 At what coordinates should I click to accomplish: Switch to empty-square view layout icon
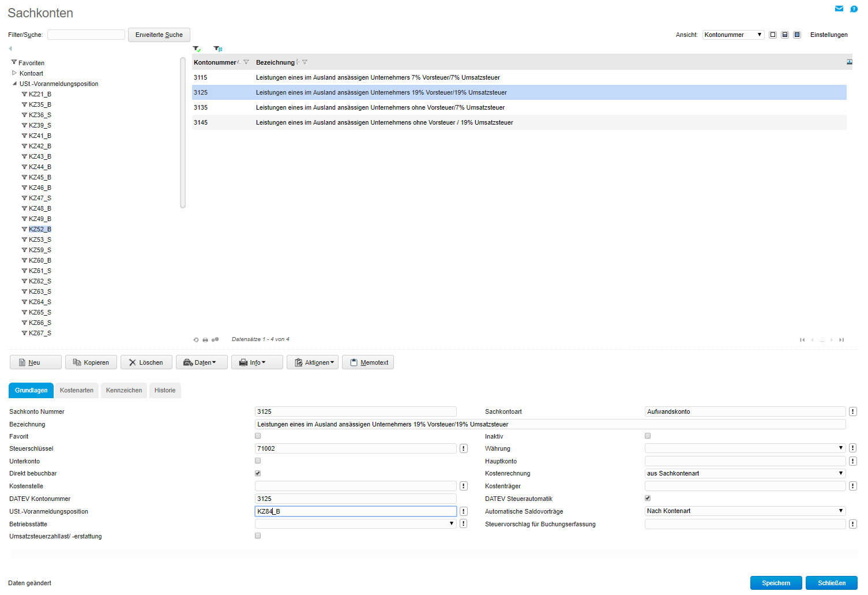(773, 35)
